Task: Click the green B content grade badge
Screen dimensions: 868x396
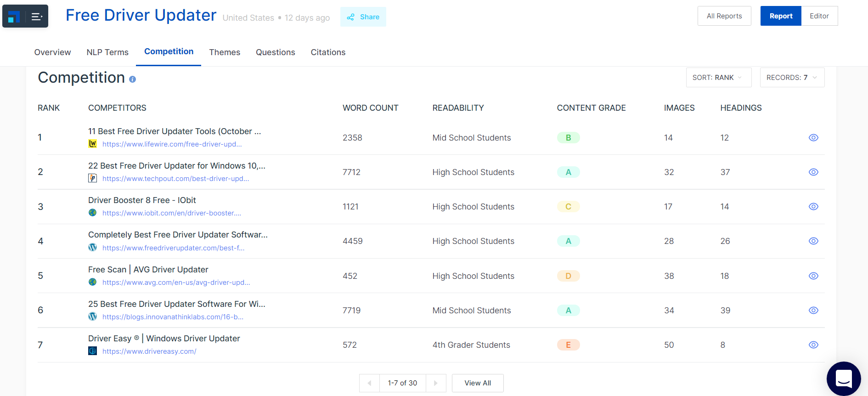Action: (x=568, y=138)
